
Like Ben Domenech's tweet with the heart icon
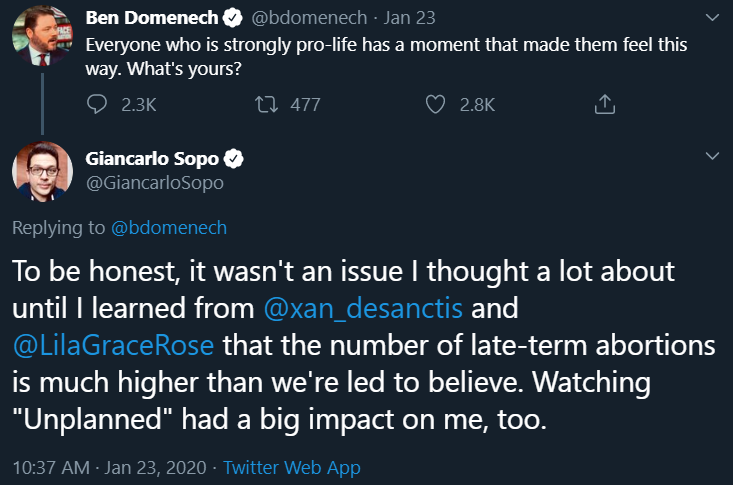(x=435, y=103)
